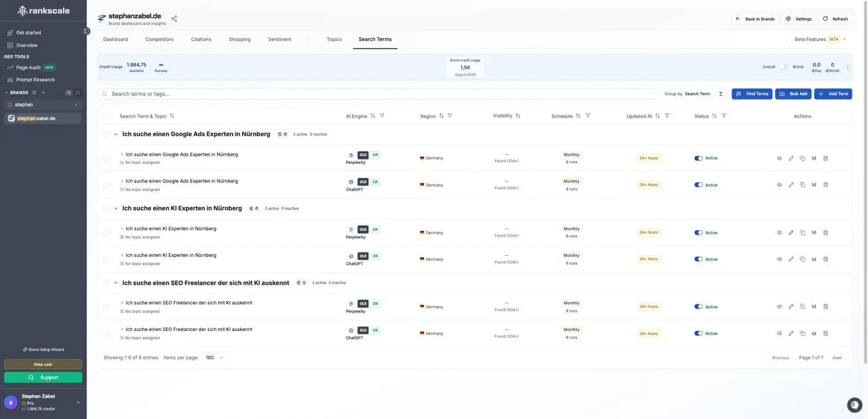
Task: Click the Back to Brands button
Action: click(755, 19)
